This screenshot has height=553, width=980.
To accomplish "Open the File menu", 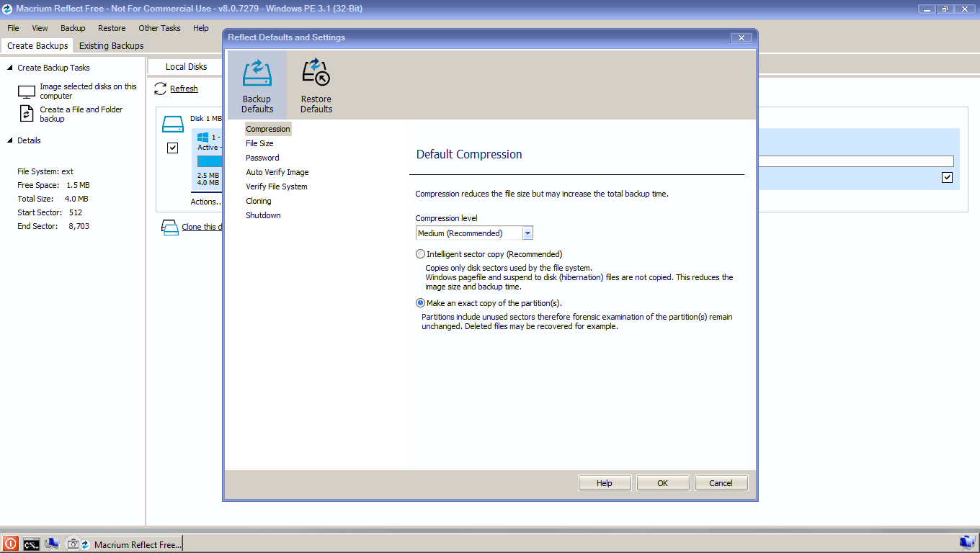I will pyautogui.click(x=13, y=28).
